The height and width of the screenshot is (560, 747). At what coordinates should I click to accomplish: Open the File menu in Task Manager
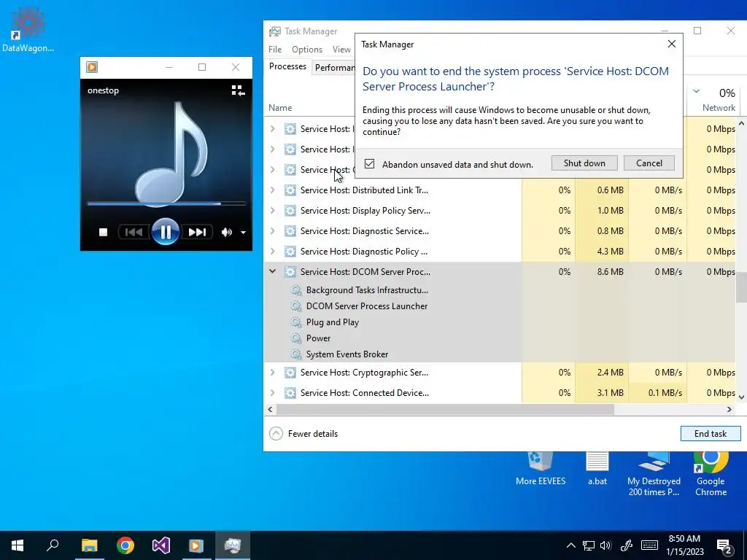coord(275,50)
